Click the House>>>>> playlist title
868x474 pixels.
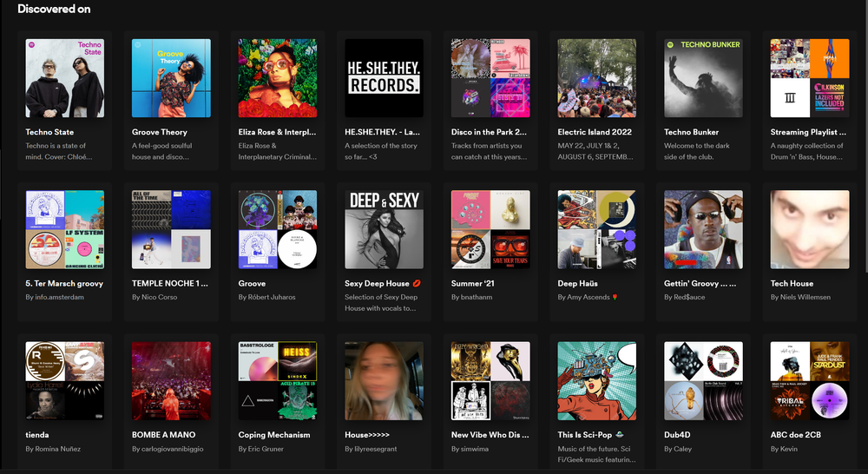tap(367, 435)
